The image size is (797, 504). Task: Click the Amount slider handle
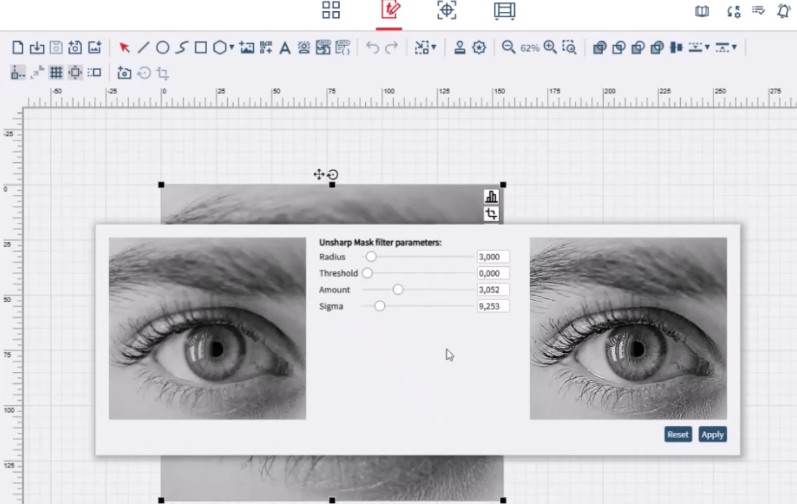[x=398, y=290]
